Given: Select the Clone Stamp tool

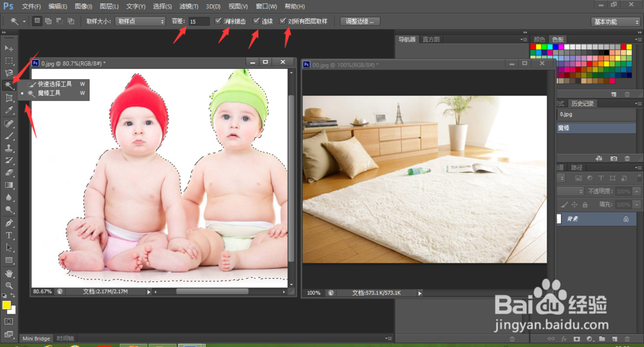Looking at the screenshot, I should pyautogui.click(x=8, y=148).
